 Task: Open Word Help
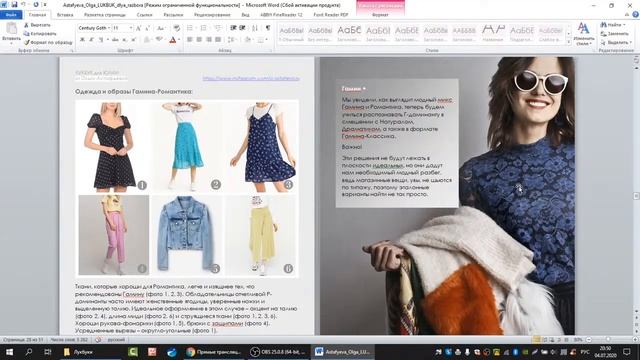tap(636, 14)
